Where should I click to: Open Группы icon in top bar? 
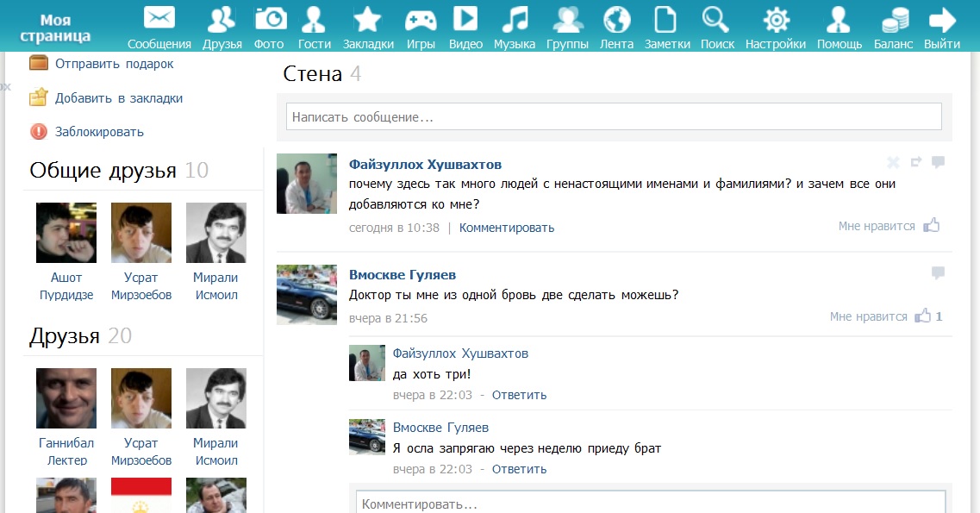coord(567,19)
